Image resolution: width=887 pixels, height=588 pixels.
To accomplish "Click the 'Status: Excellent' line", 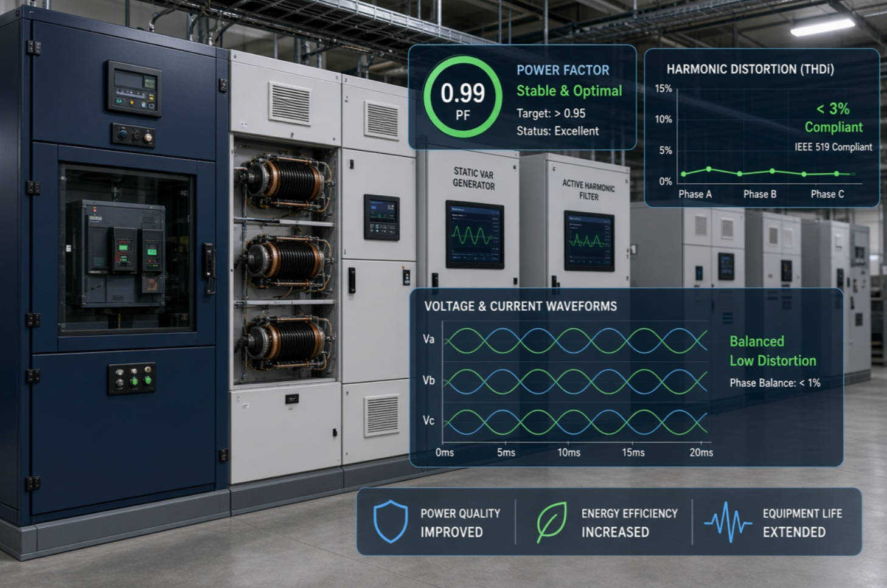I will point(557,131).
